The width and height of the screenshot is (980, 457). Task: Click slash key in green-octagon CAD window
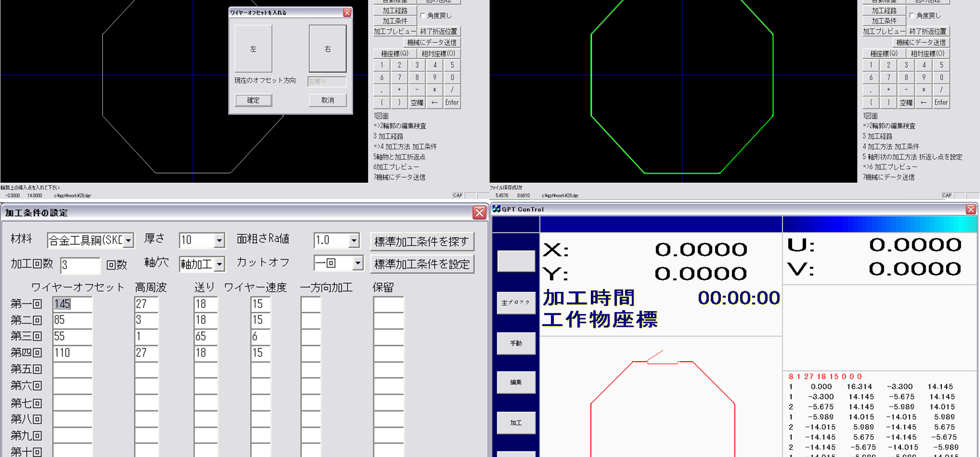click(941, 90)
